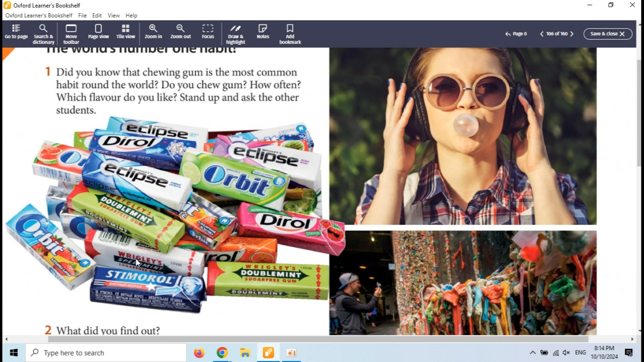Switch to Page view
Viewport: 644px width, 362px height.
click(x=98, y=32)
